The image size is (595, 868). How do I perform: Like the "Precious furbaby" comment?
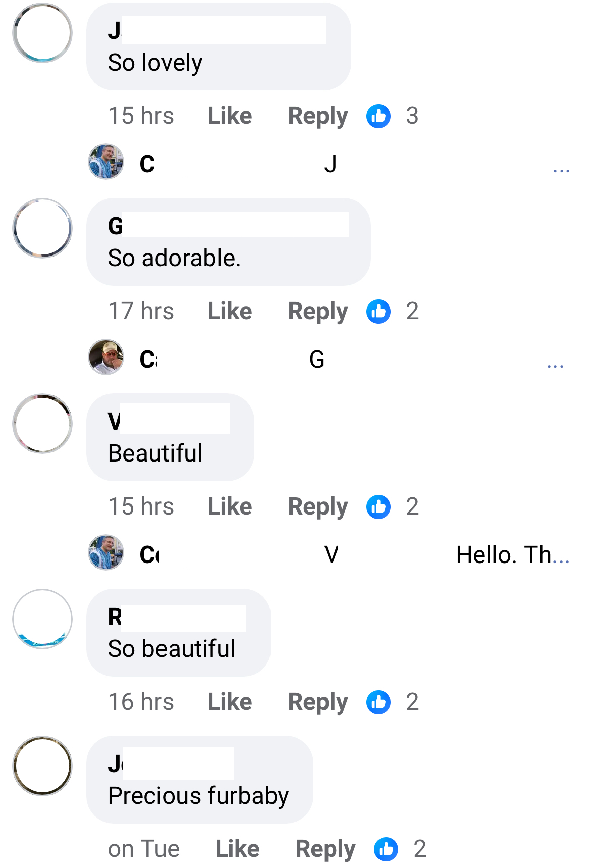point(237,849)
